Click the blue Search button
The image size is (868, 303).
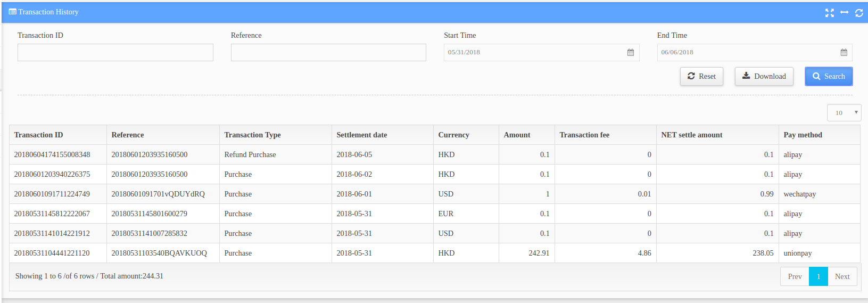[829, 76]
